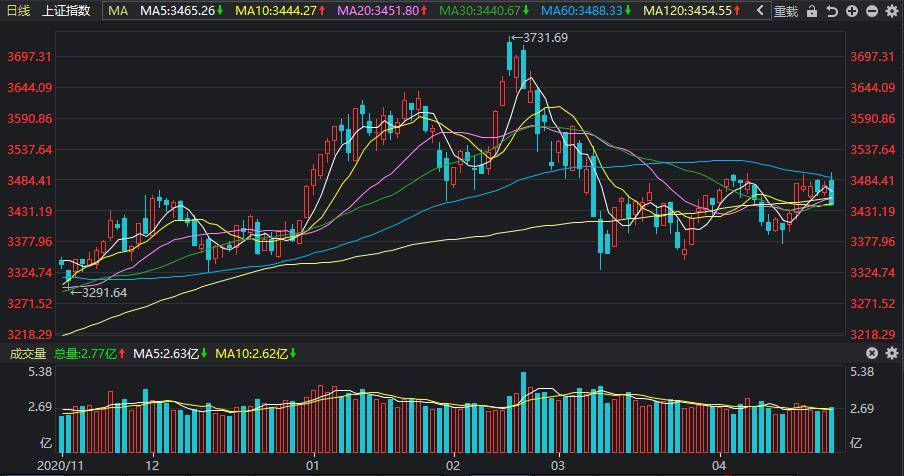Select the 成交量 volume indicator label
Image resolution: width=904 pixels, height=476 pixels.
[x=27, y=353]
